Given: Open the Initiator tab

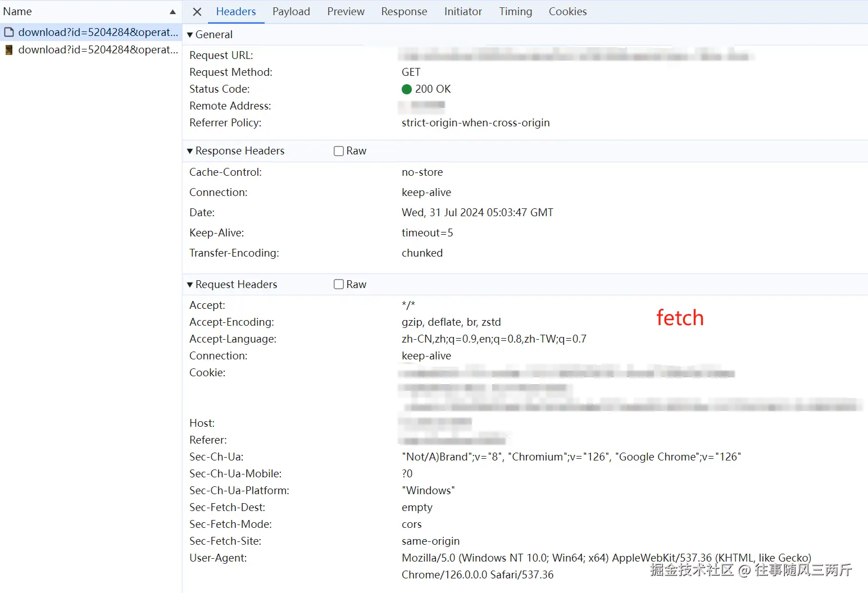Looking at the screenshot, I should point(463,11).
